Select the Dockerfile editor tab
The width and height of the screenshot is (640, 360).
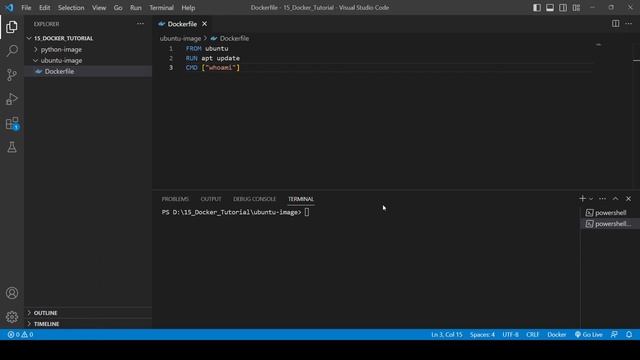(x=182, y=24)
